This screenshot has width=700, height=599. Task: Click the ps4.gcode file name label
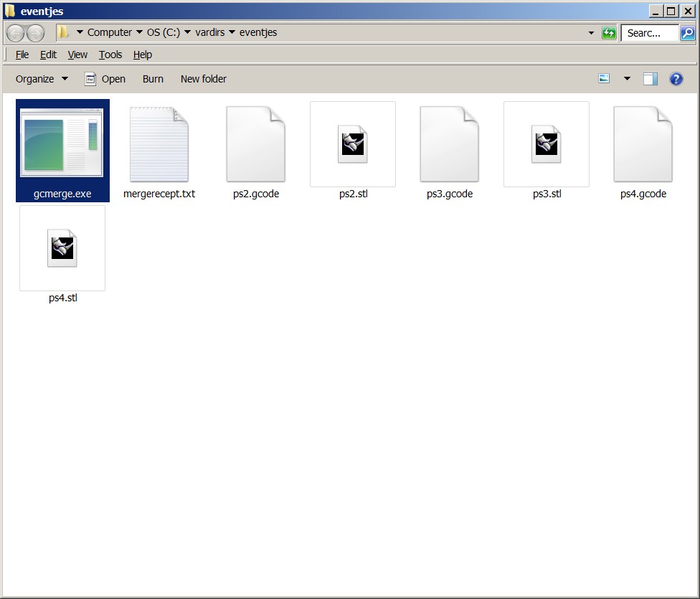(643, 194)
